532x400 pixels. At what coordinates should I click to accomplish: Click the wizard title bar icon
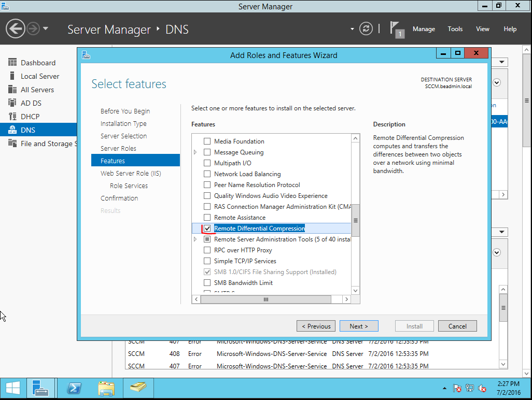[x=86, y=55]
